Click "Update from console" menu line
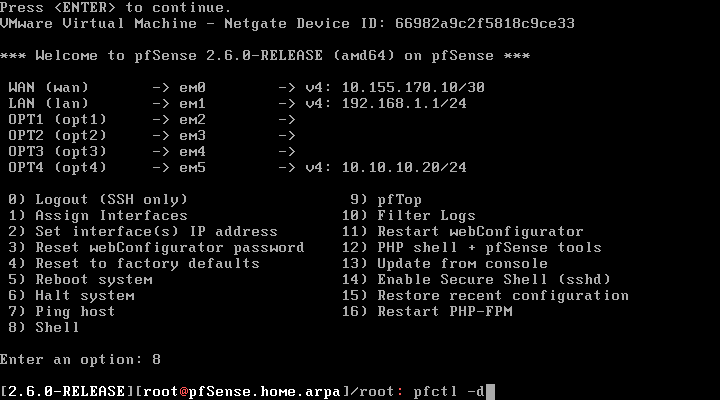 tap(462, 263)
